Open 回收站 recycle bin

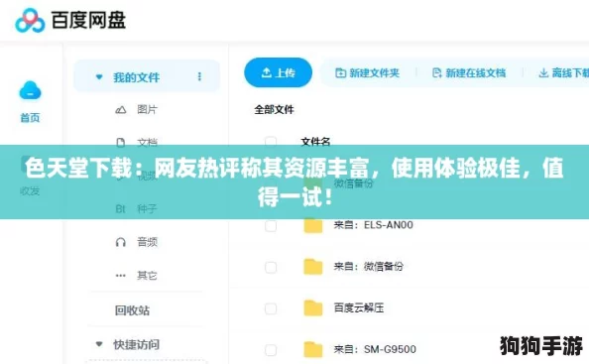pyautogui.click(x=132, y=310)
